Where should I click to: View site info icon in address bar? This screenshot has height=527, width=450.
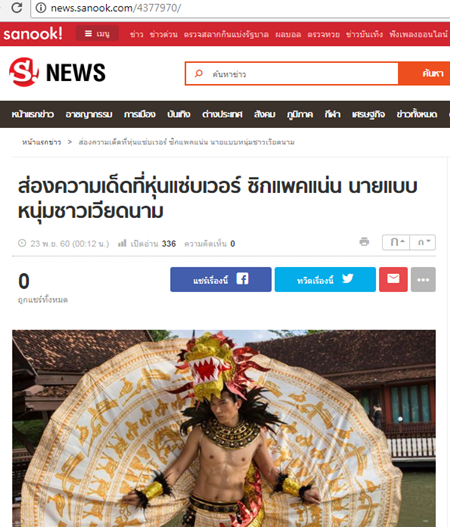[x=41, y=8]
